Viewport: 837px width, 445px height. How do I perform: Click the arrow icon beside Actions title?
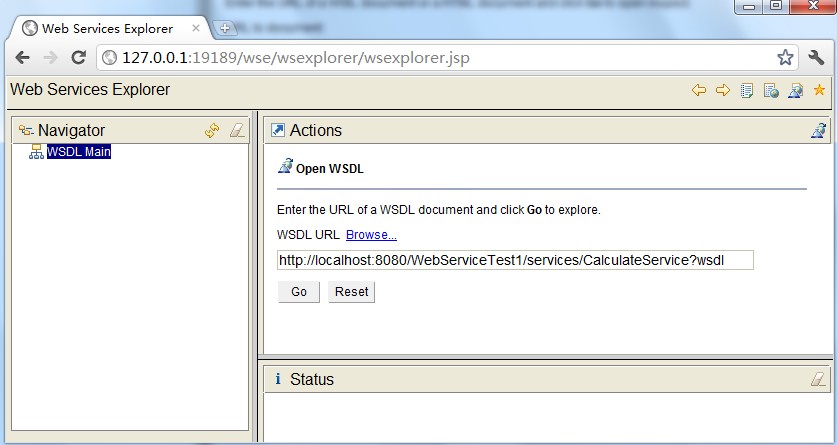(278, 130)
